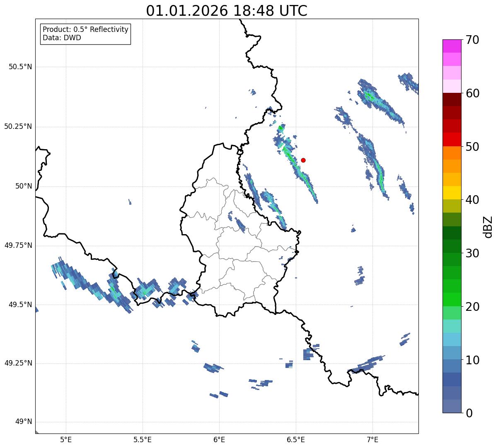The width and height of the screenshot is (498, 448).
Task: Pick the bright green swatch at 20 dBZ
Action: click(452, 300)
